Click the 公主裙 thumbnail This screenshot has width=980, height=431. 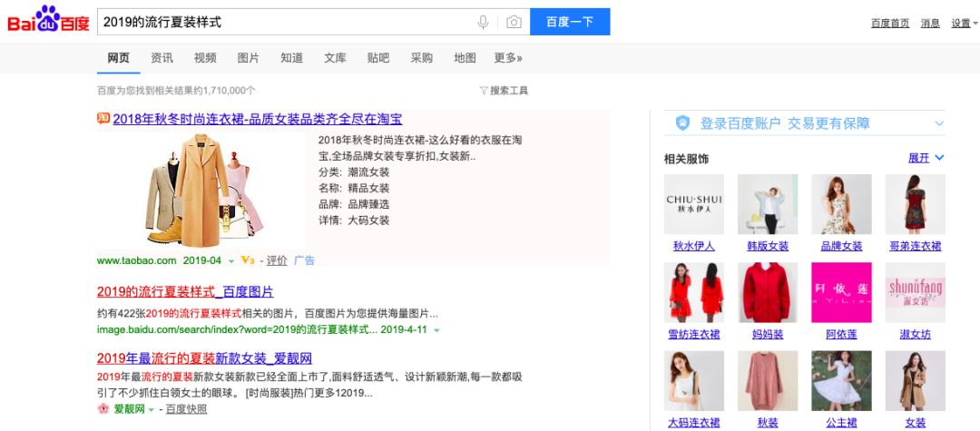841,380
